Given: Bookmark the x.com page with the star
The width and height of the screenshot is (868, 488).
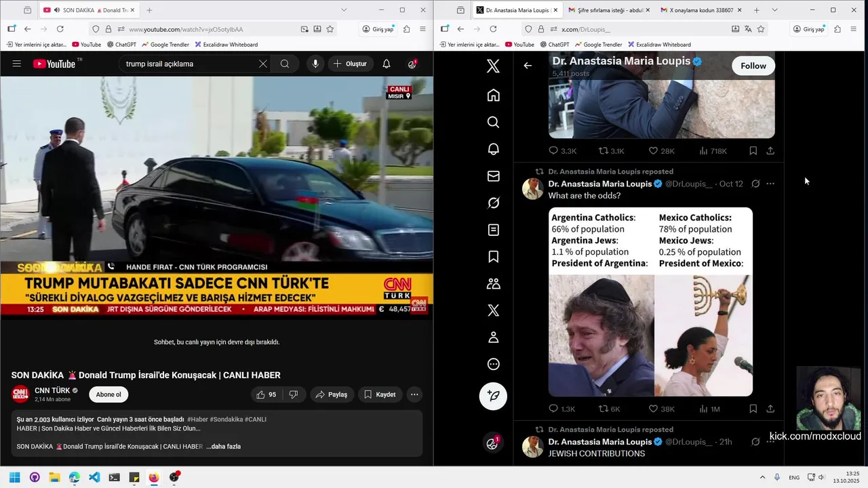Looking at the screenshot, I should (x=761, y=29).
